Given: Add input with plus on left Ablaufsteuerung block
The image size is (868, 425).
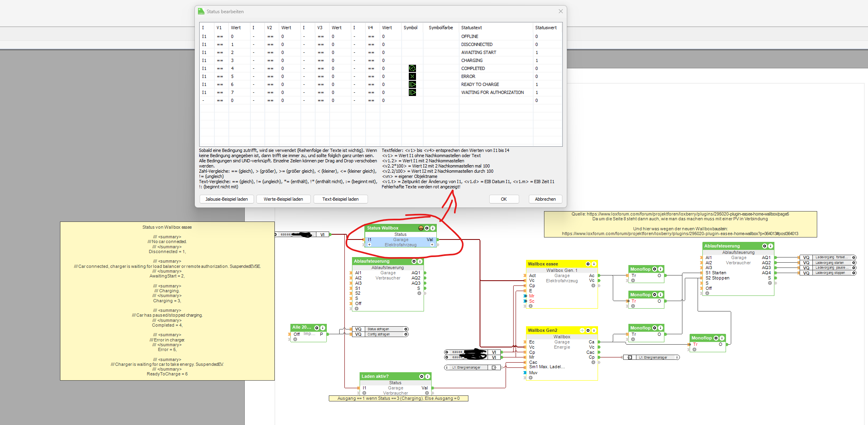Looking at the screenshot, I should [x=356, y=309].
